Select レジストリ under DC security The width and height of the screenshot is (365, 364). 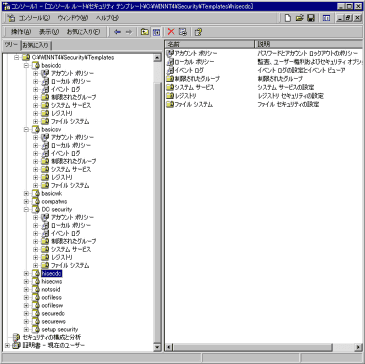[61, 257]
